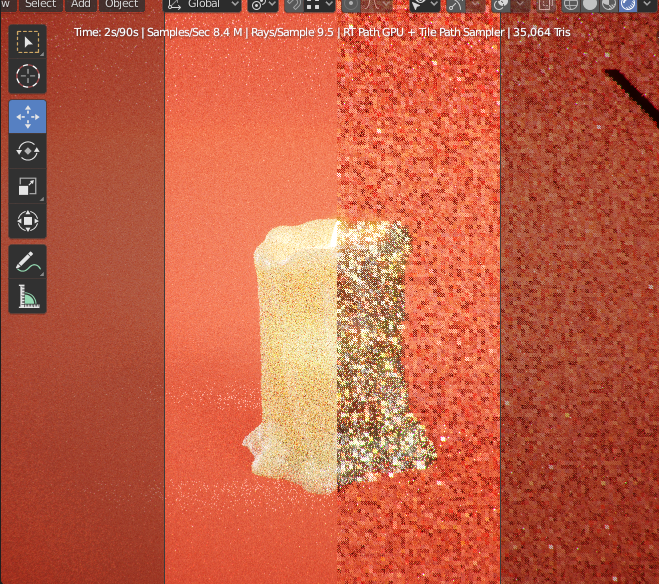Image resolution: width=659 pixels, height=584 pixels.
Task: Select the combined Transform tool
Action: [x=27, y=221]
